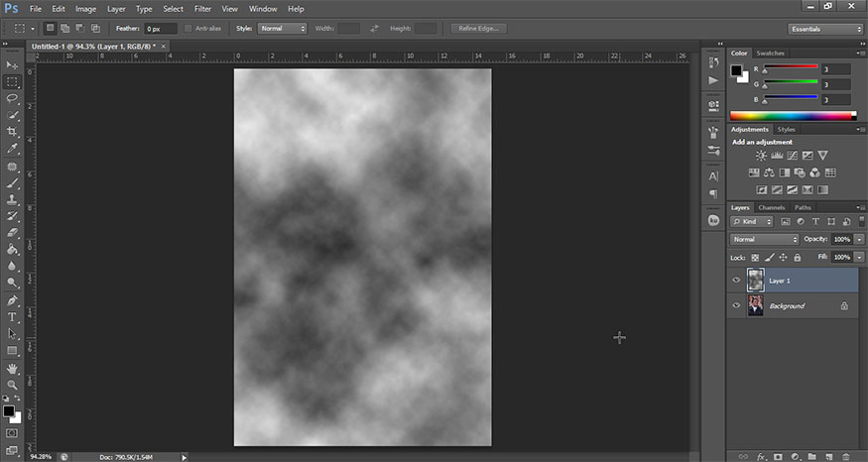Open the Essentials workspace dropdown
This screenshot has width=868, height=462.
(x=824, y=29)
